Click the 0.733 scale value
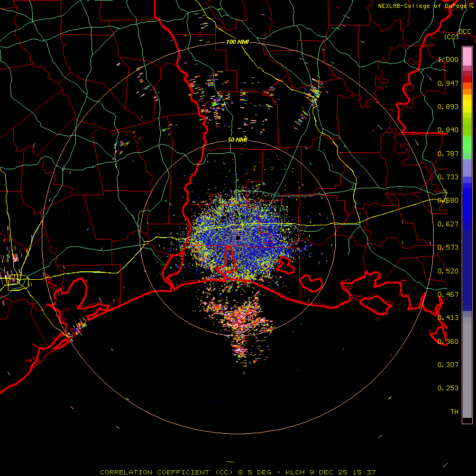476x476 pixels. (x=448, y=177)
